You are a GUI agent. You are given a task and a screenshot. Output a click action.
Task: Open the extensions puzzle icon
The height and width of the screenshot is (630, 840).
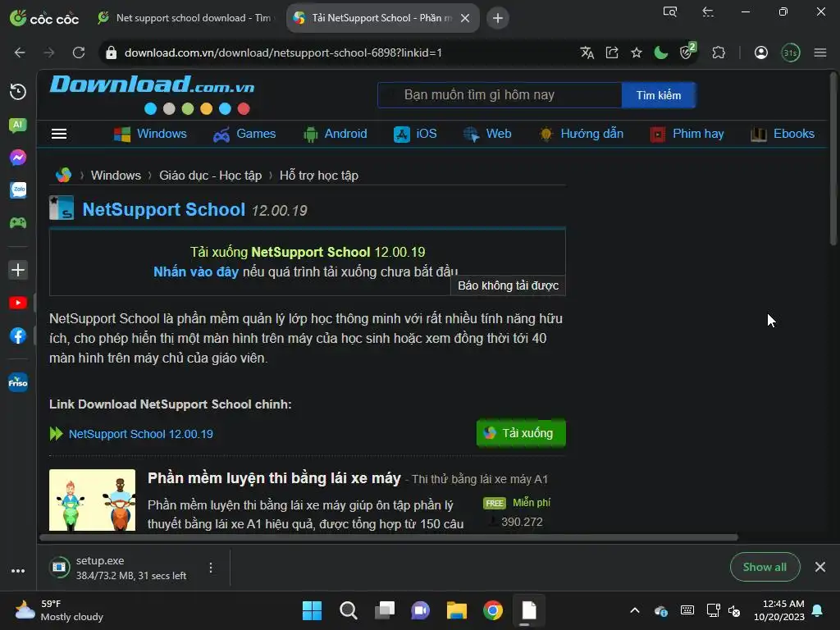[719, 52]
